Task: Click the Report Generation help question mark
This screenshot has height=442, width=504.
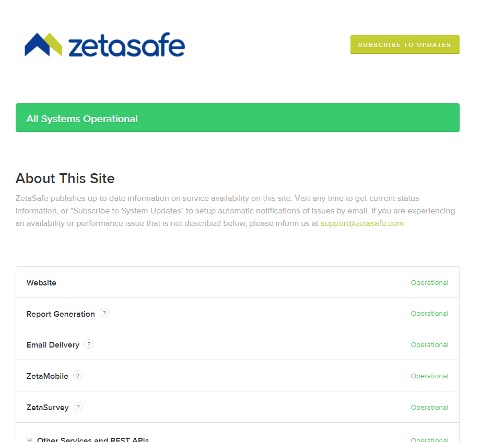Action: (x=104, y=313)
